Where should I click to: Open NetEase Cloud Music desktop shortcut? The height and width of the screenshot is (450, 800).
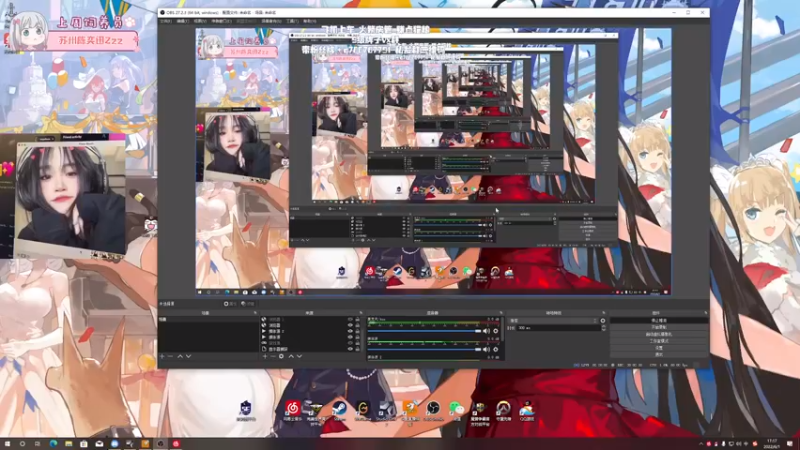click(292, 410)
